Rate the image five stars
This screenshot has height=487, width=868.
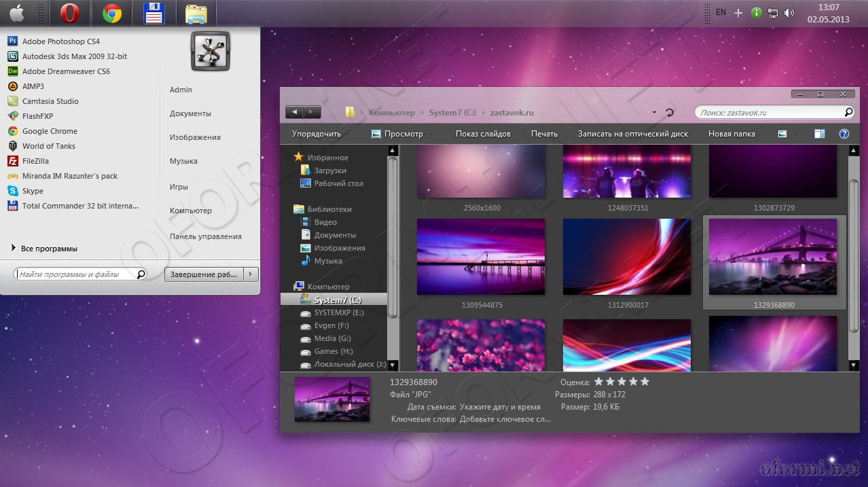[x=645, y=382]
